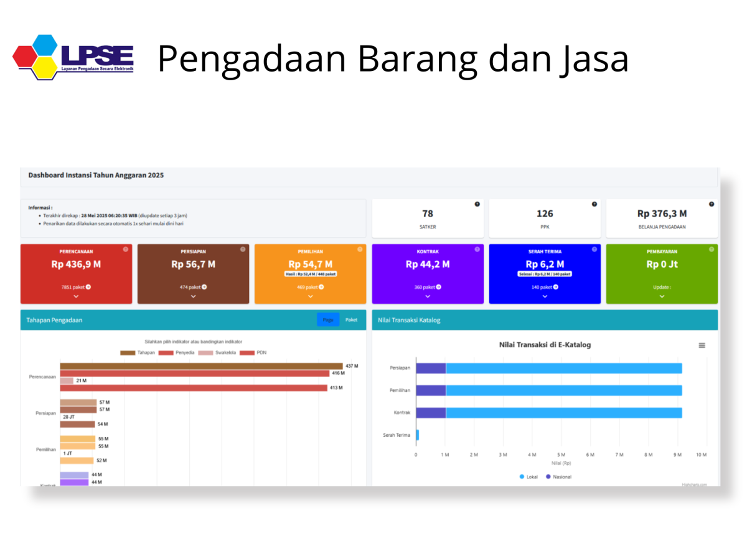Expand the Serah Terima card chevron
747x560 pixels.
click(x=545, y=297)
